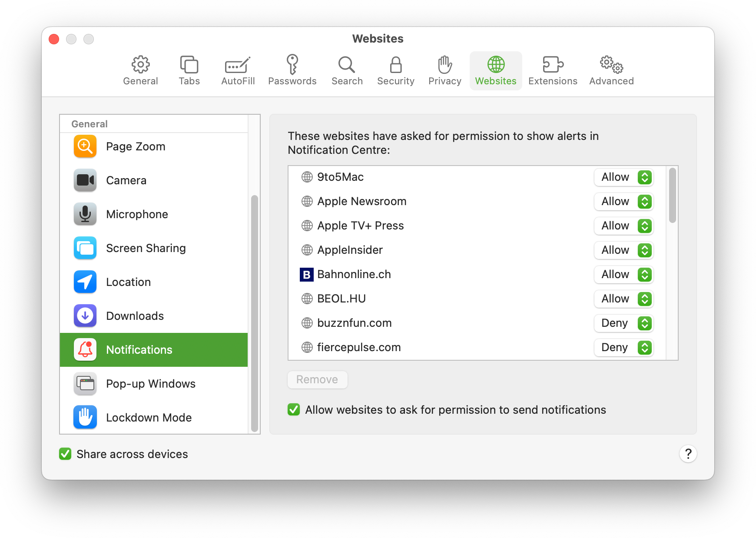Click the Bahnonline.ch favicon
This screenshot has height=538, width=756.
pos(307,275)
